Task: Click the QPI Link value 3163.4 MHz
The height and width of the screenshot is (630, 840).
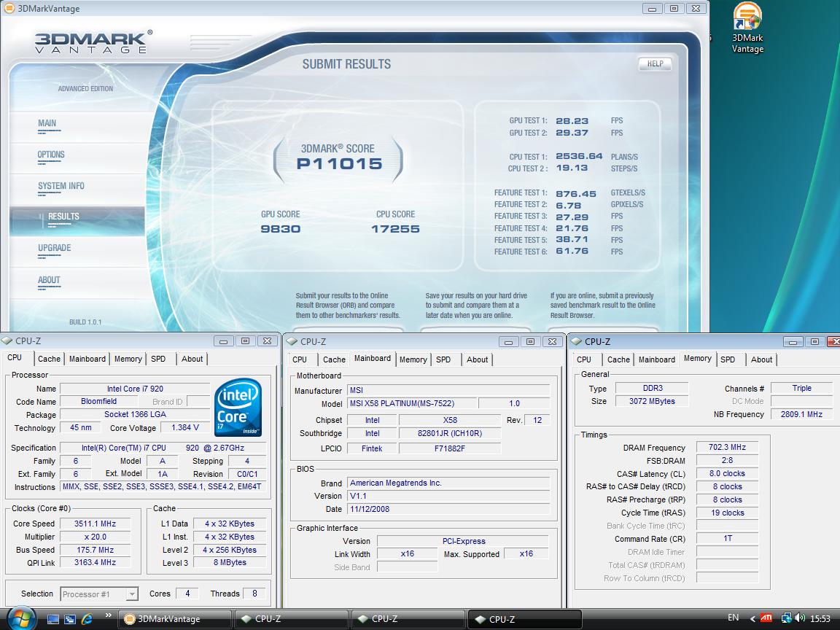Action: tap(95, 562)
